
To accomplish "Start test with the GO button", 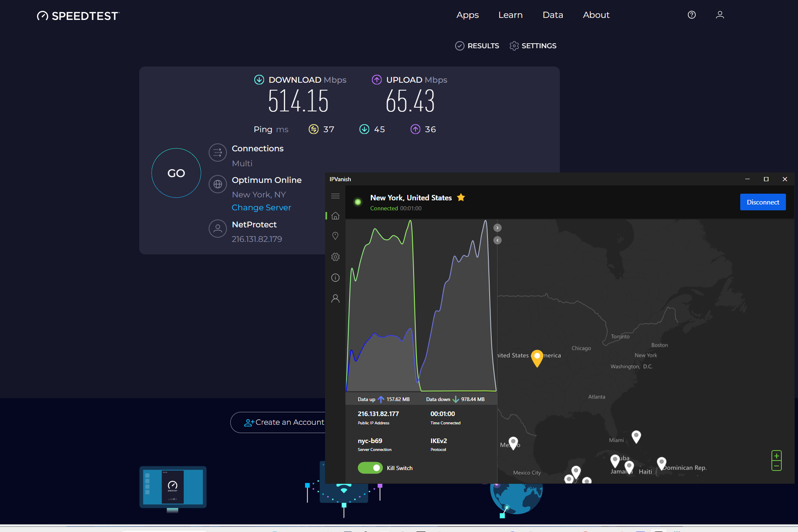I will pyautogui.click(x=176, y=173).
